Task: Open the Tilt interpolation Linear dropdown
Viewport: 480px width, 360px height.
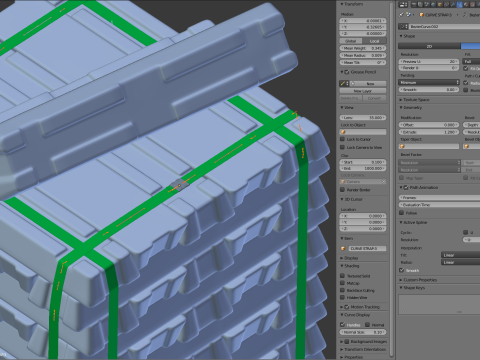Action: point(461,255)
